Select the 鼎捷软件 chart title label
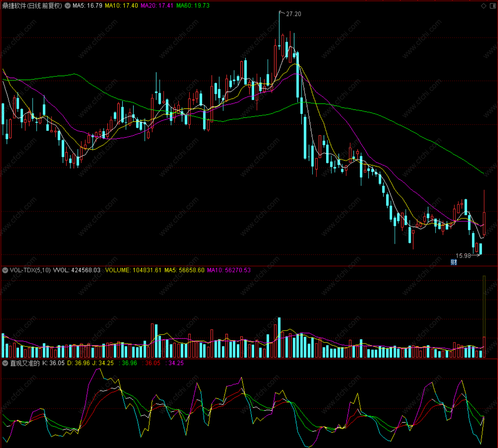498x448 pixels. (32, 6)
